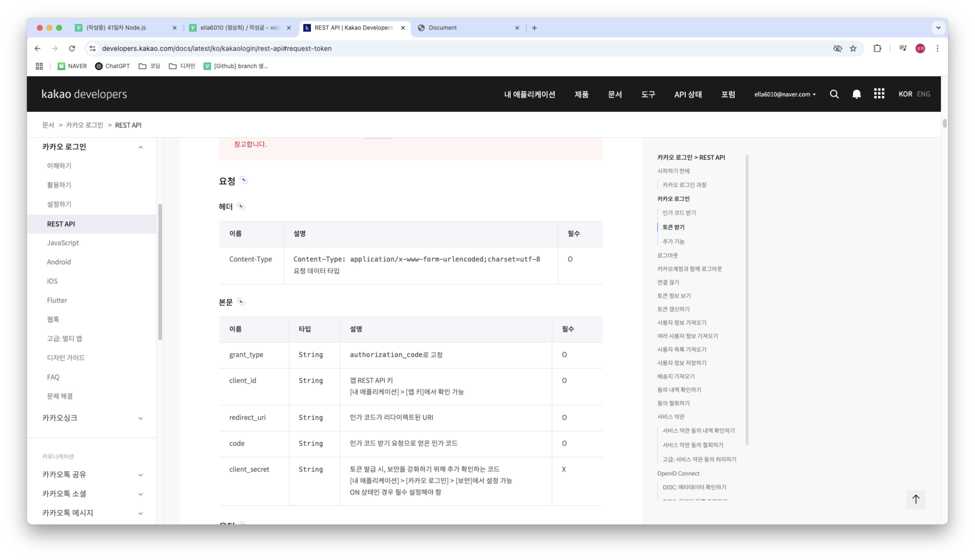Open the 도구 menu
Image resolution: width=975 pixels, height=560 pixels.
tap(648, 94)
